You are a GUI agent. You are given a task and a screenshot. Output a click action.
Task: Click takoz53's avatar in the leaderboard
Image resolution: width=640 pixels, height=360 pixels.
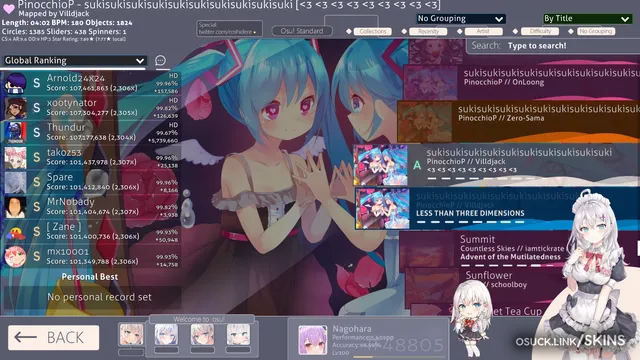pos(16,158)
